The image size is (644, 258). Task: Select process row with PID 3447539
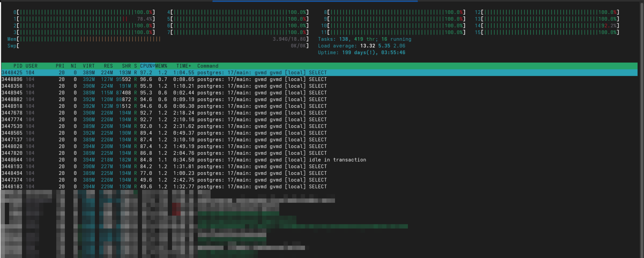coord(319,126)
